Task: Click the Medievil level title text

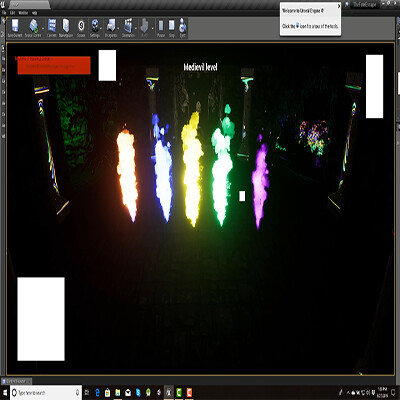Action: click(x=200, y=67)
